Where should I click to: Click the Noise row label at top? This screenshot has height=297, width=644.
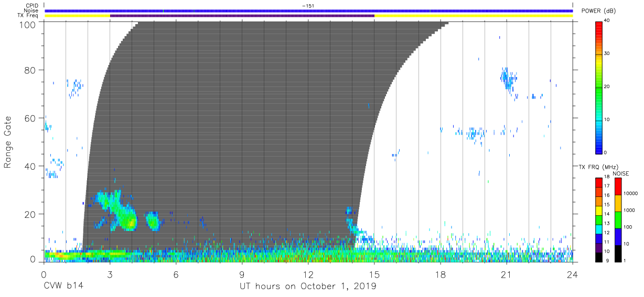tap(32, 10)
